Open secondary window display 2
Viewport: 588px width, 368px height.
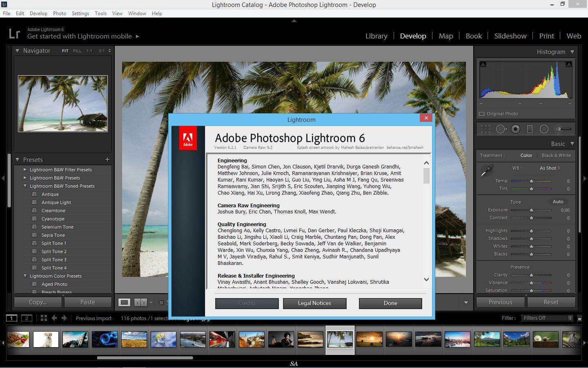27,318
